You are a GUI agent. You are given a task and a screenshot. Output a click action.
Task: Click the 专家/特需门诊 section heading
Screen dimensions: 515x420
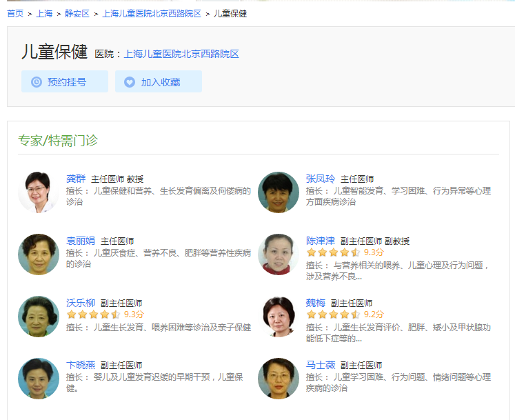click(58, 141)
